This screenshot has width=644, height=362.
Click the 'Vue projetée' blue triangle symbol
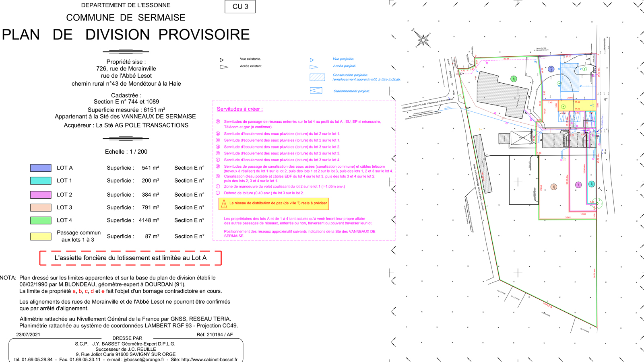point(312,60)
